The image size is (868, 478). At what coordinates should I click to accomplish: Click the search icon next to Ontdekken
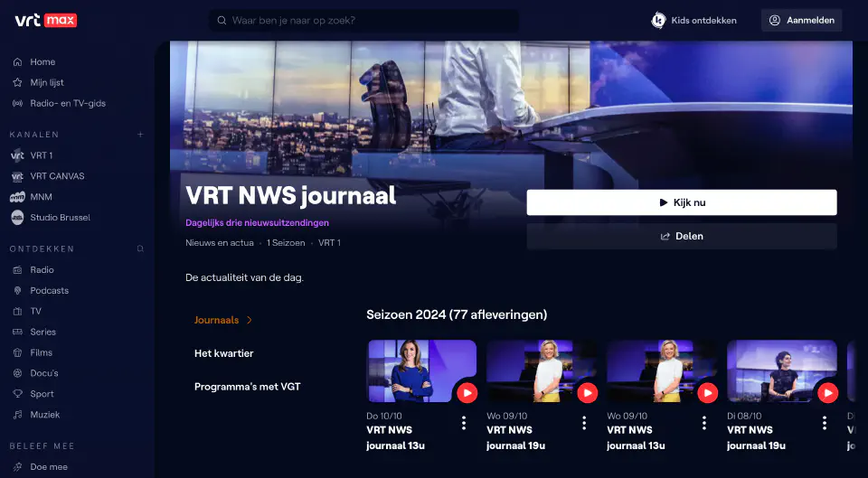click(x=141, y=249)
